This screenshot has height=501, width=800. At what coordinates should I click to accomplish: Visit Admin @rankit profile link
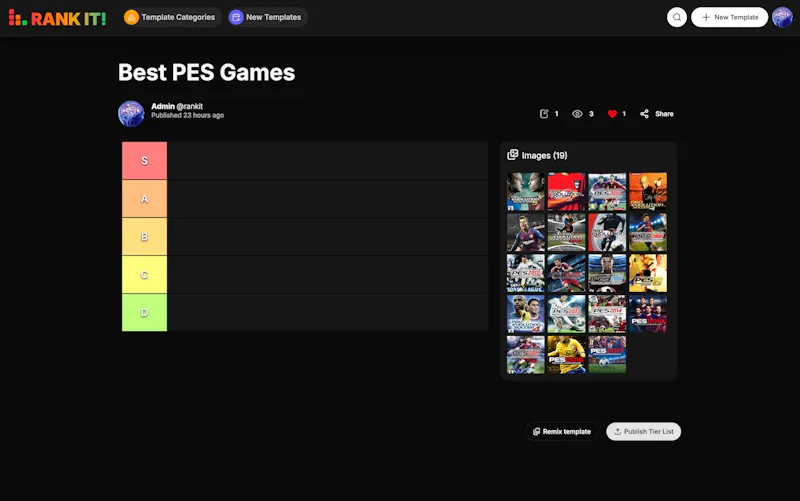(177, 106)
